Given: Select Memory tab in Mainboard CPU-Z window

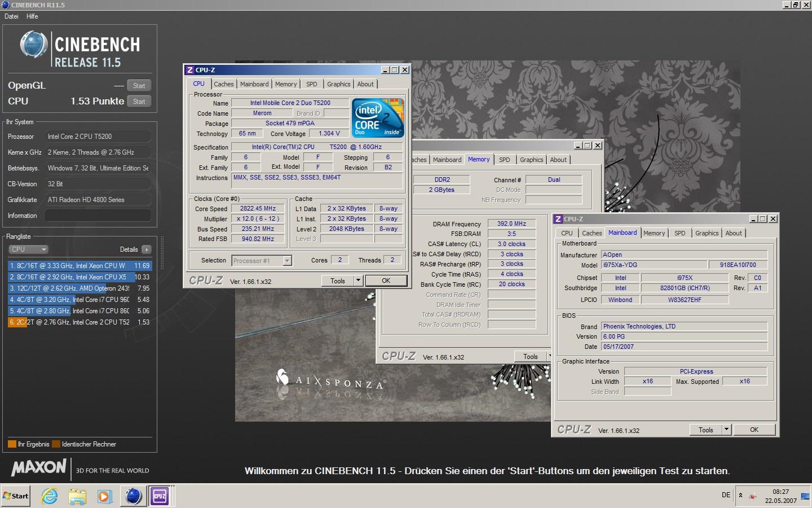Looking at the screenshot, I should (x=654, y=233).
